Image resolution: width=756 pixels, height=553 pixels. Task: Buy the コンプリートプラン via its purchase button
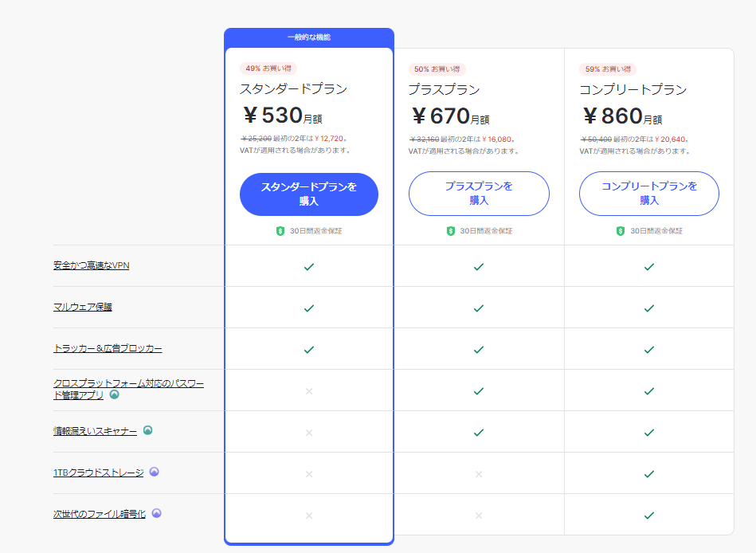point(648,194)
